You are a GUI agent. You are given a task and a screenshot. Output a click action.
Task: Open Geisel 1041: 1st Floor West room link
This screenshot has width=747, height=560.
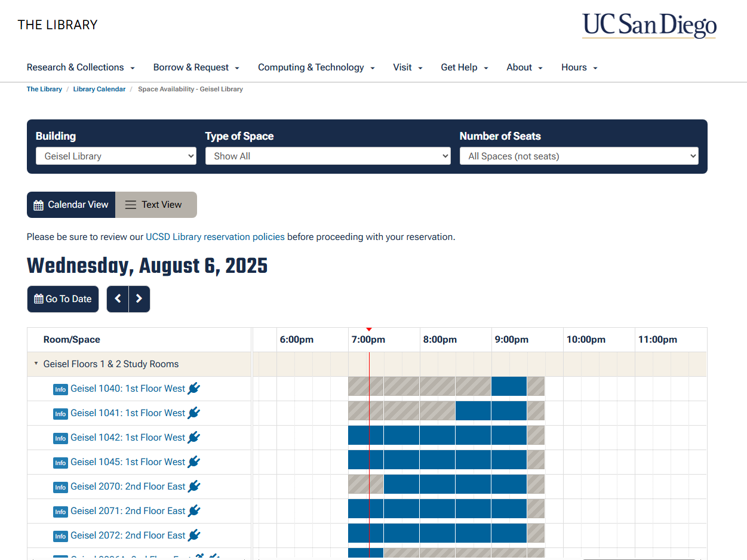tap(128, 413)
